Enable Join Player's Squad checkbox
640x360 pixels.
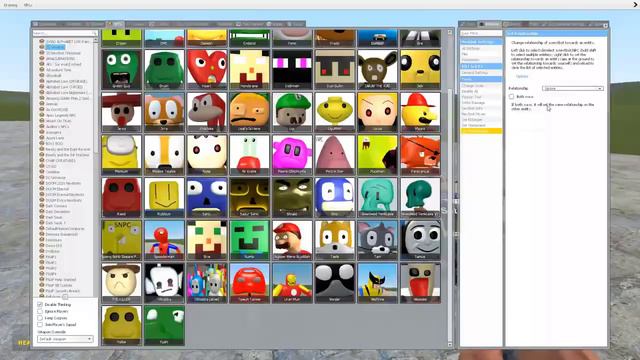point(40,324)
